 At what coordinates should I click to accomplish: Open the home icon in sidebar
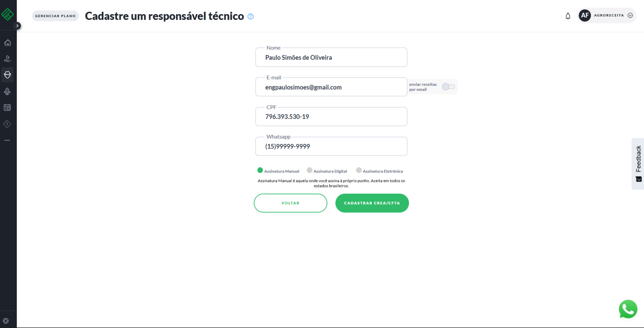point(7,43)
